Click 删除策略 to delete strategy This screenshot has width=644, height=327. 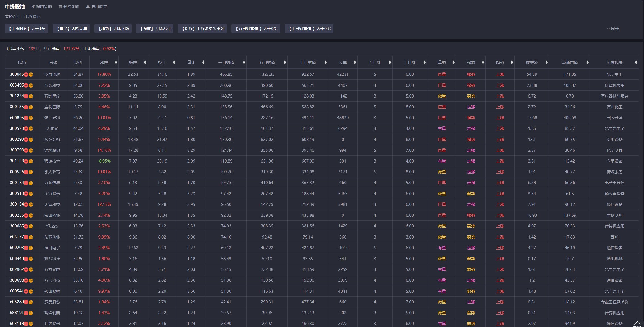(69, 7)
